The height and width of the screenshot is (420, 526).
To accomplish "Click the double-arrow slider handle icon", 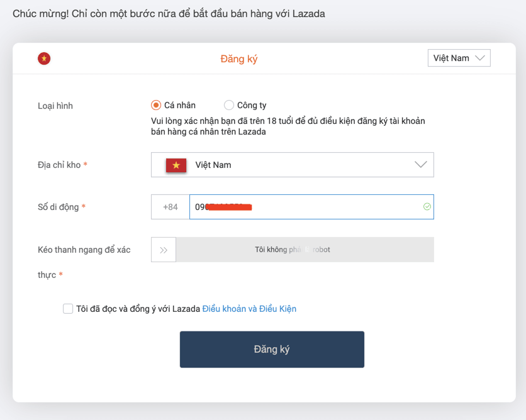I will click(x=164, y=250).
